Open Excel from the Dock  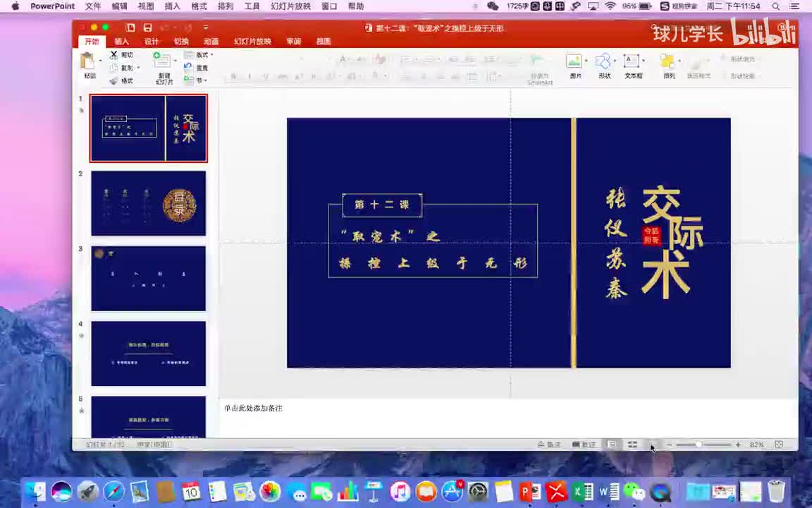tap(583, 491)
